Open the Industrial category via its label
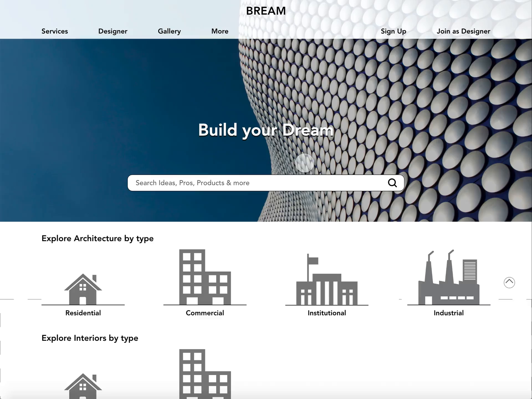The width and height of the screenshot is (532, 399). 449,313
